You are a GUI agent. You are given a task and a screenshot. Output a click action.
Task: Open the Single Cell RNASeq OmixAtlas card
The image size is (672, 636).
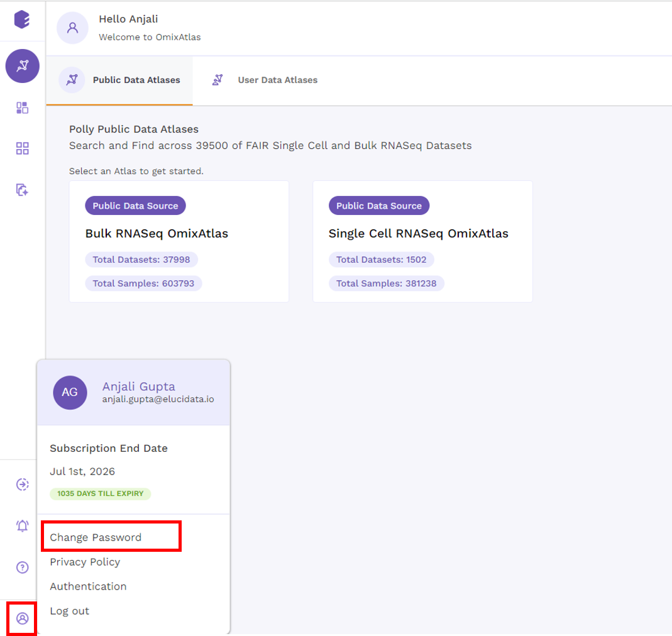coord(422,242)
